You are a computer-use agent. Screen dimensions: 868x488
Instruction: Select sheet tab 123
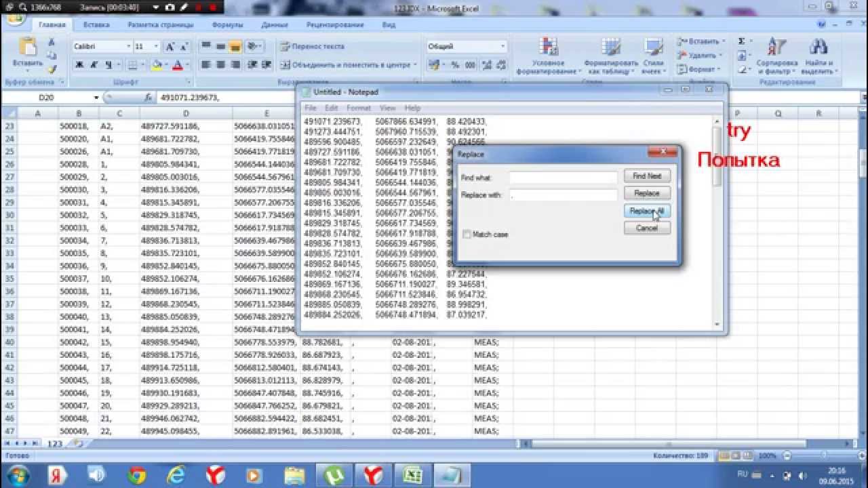pyautogui.click(x=55, y=444)
